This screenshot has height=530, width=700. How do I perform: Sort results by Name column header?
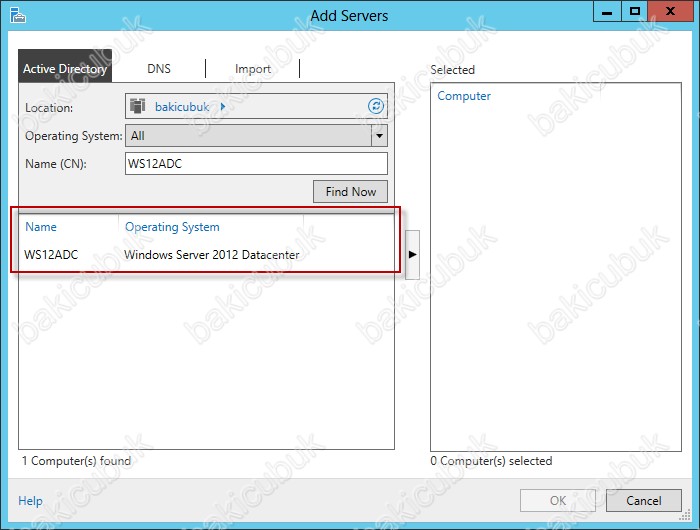tap(41, 227)
